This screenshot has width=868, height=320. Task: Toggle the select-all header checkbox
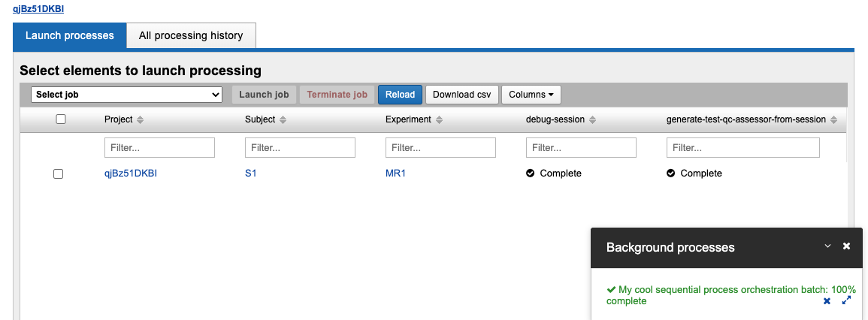coord(61,119)
